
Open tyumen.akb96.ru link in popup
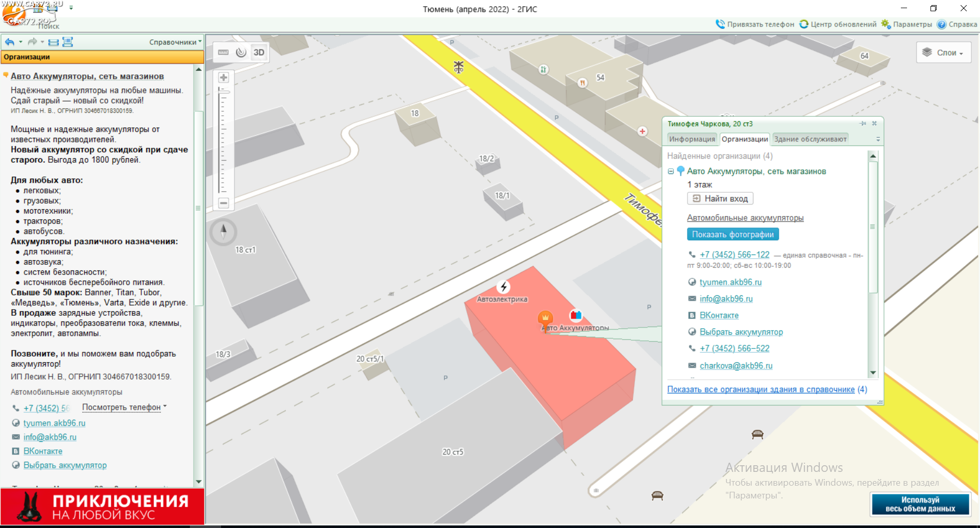(x=730, y=282)
